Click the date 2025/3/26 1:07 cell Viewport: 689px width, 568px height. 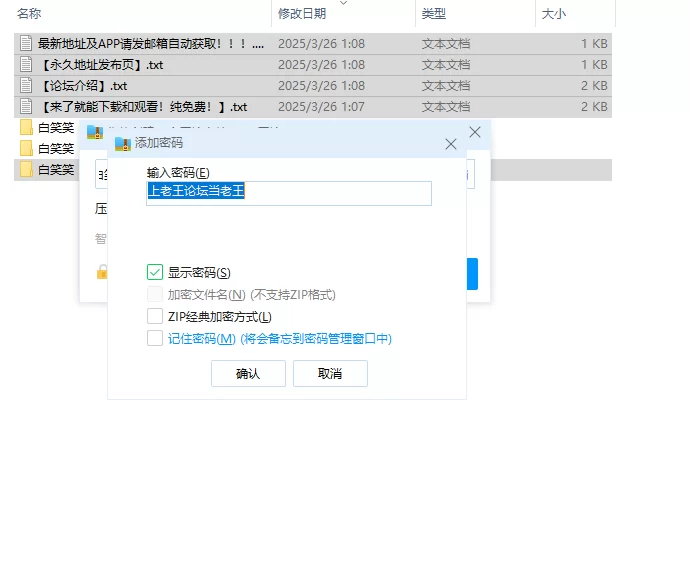pyautogui.click(x=321, y=107)
